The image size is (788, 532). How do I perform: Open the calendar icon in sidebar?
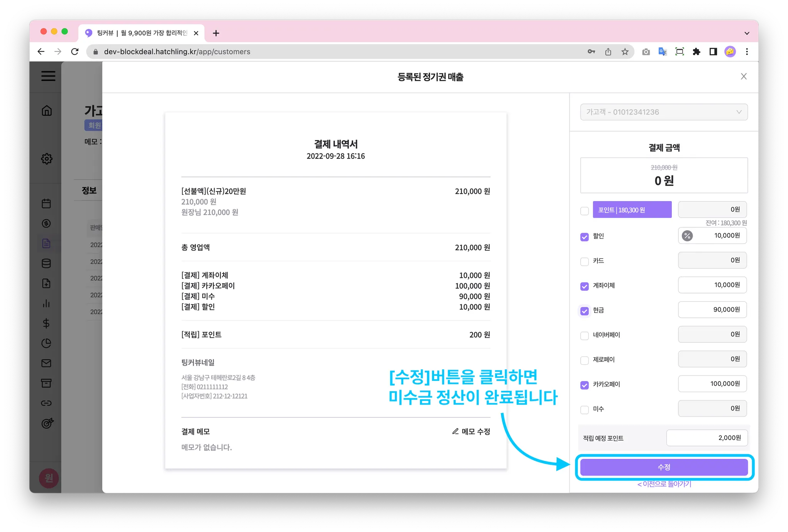click(46, 203)
